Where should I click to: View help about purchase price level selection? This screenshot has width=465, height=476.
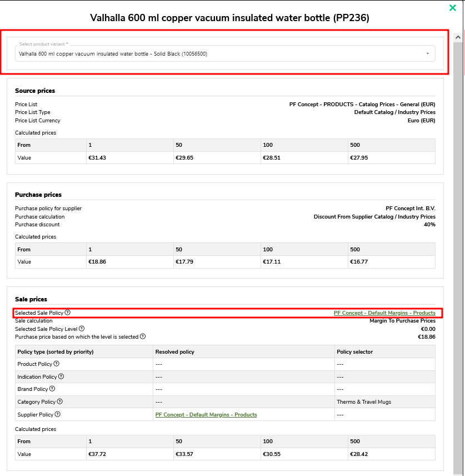[143, 336]
